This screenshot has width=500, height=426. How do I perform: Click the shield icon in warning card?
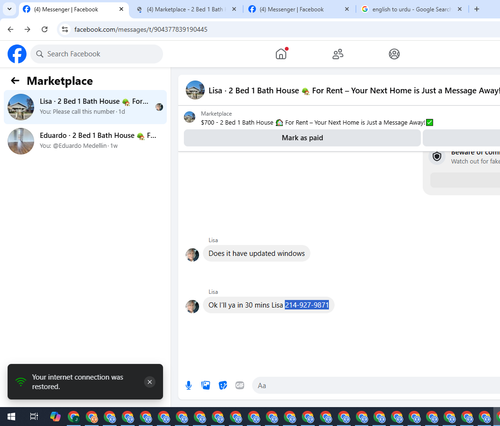437,156
